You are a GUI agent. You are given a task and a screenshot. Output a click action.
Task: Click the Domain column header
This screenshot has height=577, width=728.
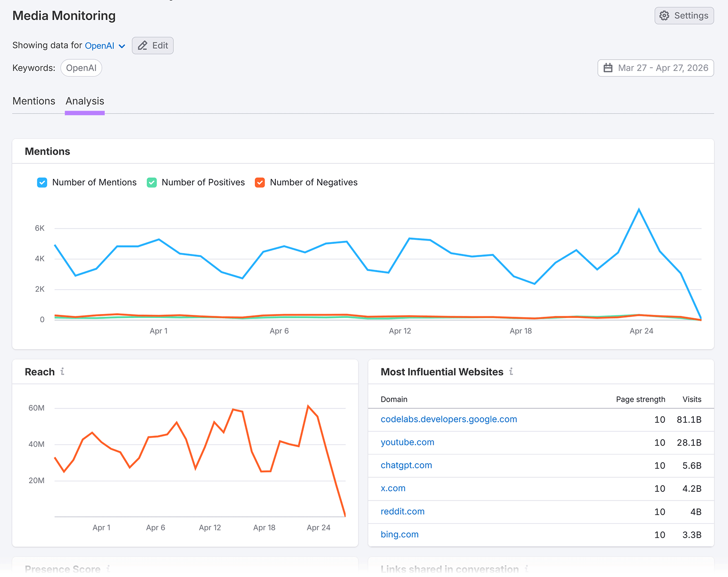click(394, 399)
